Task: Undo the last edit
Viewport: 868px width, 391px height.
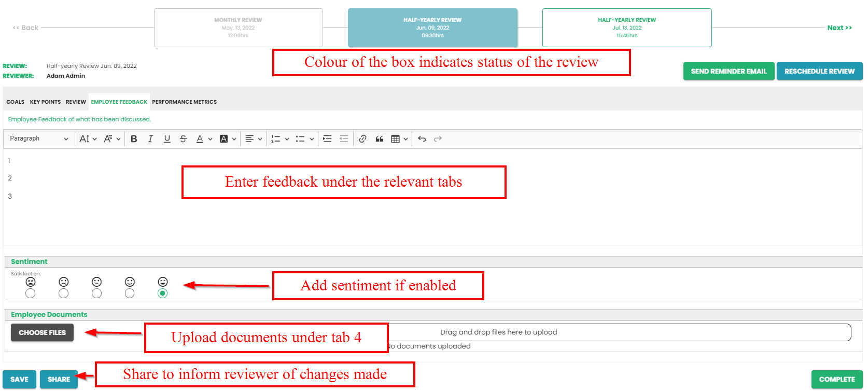Action: point(422,139)
